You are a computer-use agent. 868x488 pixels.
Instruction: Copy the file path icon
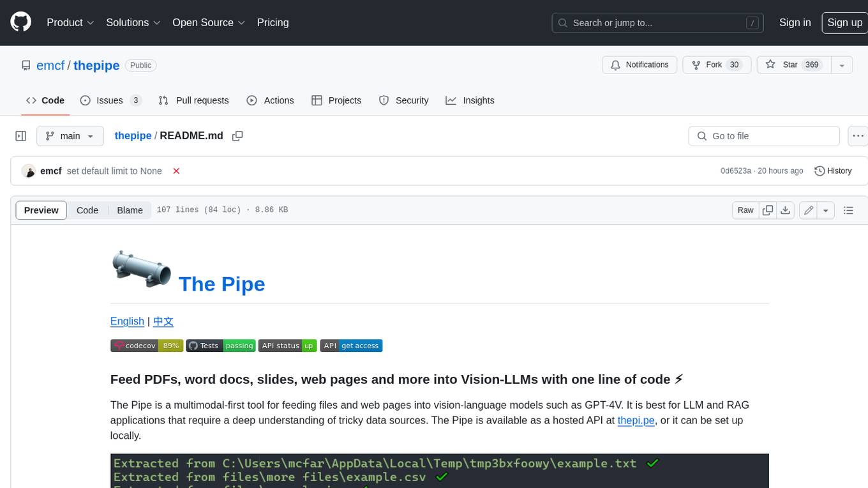pyautogui.click(x=237, y=136)
